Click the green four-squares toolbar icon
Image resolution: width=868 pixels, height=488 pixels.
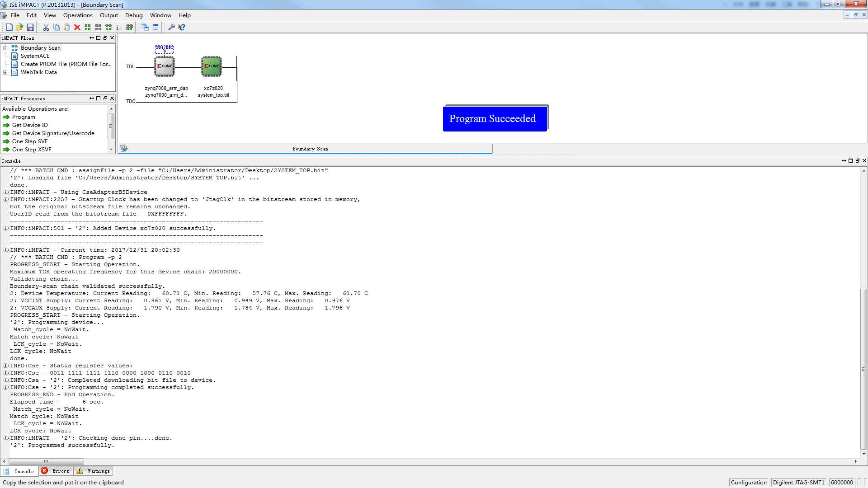click(x=88, y=27)
